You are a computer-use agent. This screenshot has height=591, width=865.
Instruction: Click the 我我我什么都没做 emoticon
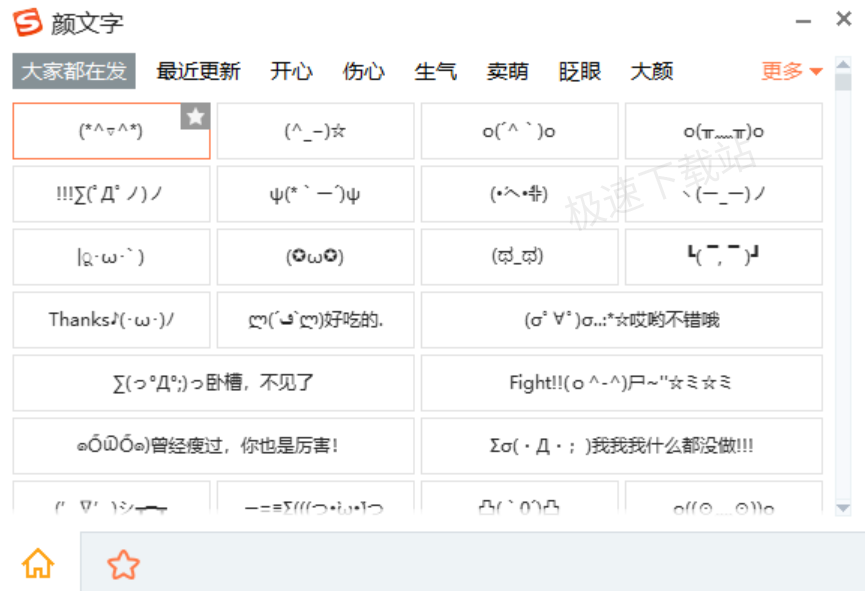tap(620, 446)
